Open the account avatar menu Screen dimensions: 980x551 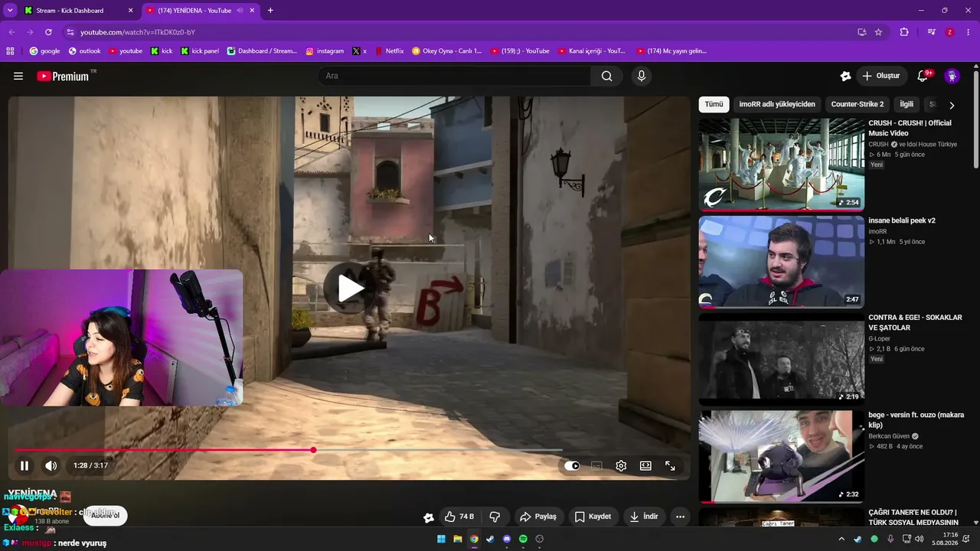point(952,76)
